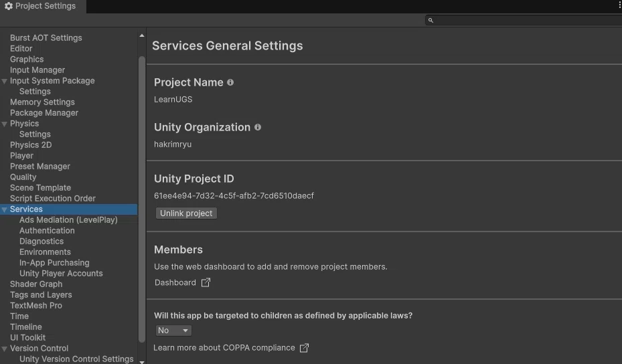
Task: Open Shader Graph settings
Action: pos(36,284)
